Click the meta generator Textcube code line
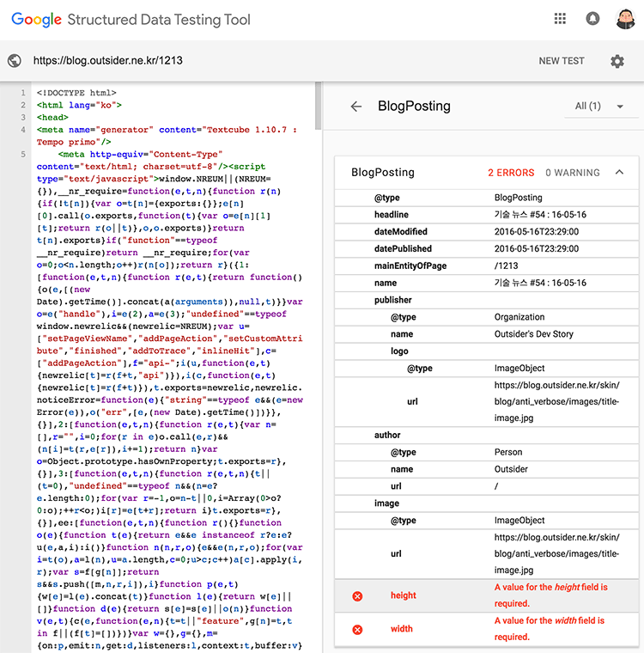The height and width of the screenshot is (653, 644). tap(167, 136)
